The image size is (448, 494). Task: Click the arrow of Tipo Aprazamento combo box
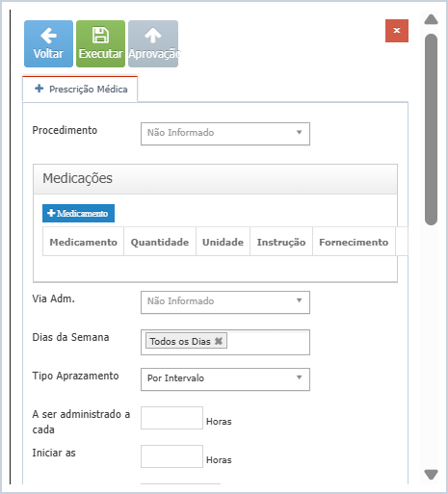[299, 377]
